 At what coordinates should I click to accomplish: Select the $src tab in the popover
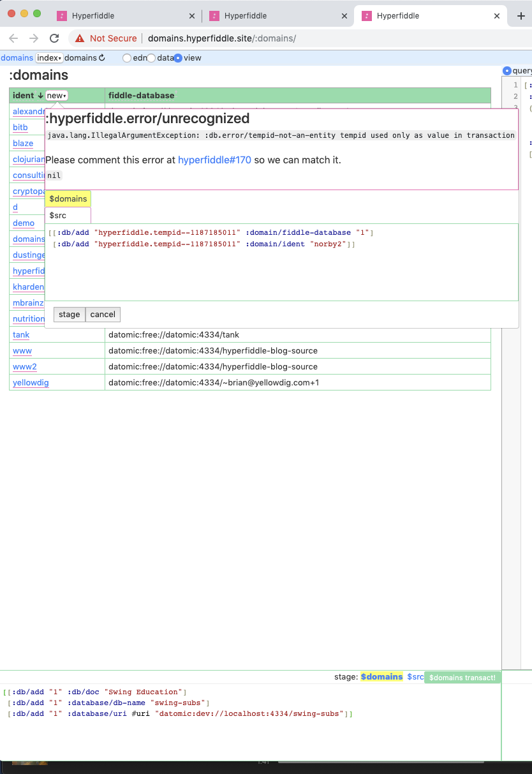(68, 216)
